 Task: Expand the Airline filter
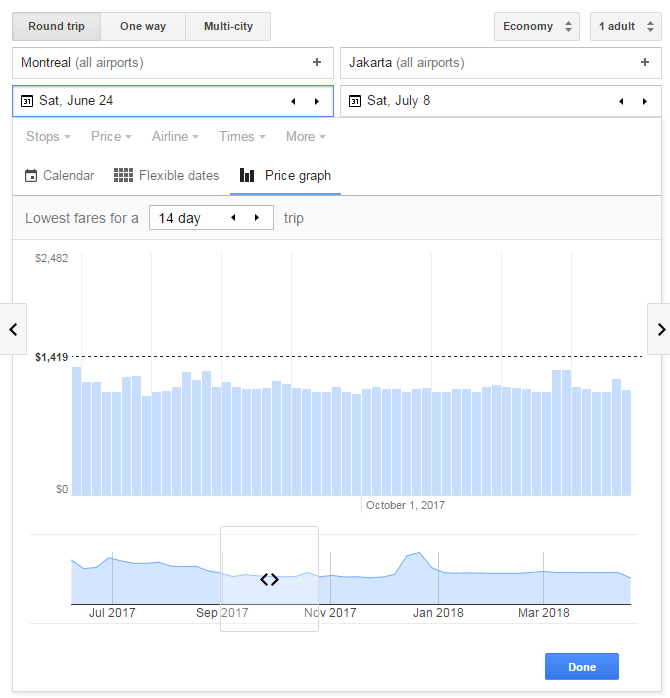point(175,137)
